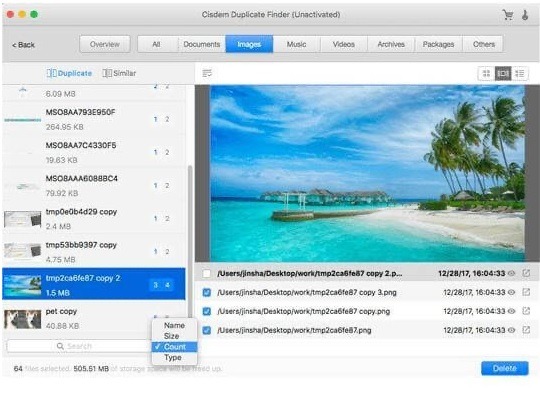Select tmp2ca6fe87 copy 2 list item
The image size is (540, 408).
(94, 285)
